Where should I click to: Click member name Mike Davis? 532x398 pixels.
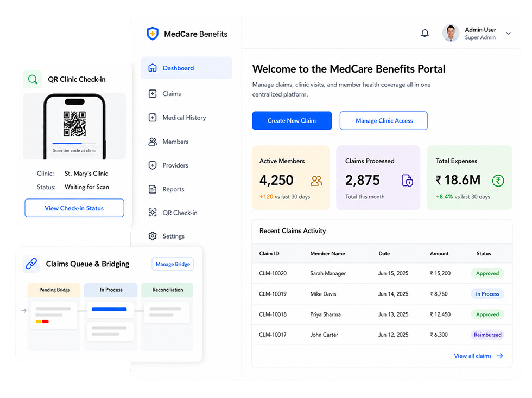click(x=323, y=294)
